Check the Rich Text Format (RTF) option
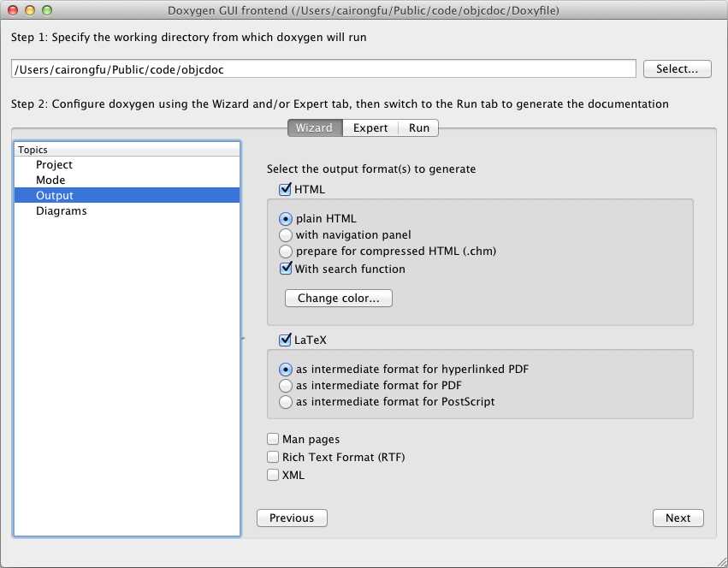Image resolution: width=728 pixels, height=568 pixels. pos(274,457)
